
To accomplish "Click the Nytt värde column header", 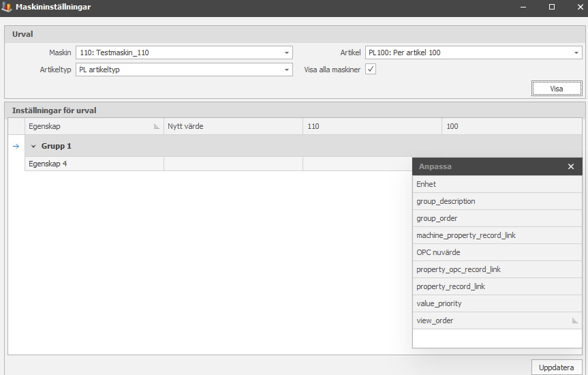I will tap(233, 127).
